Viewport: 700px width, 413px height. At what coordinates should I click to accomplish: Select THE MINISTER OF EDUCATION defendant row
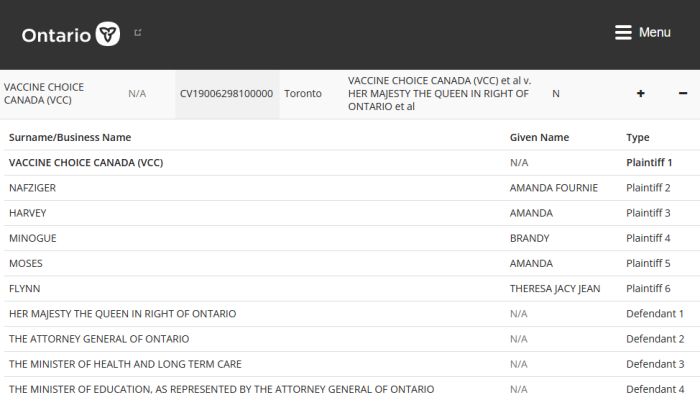[352, 389]
